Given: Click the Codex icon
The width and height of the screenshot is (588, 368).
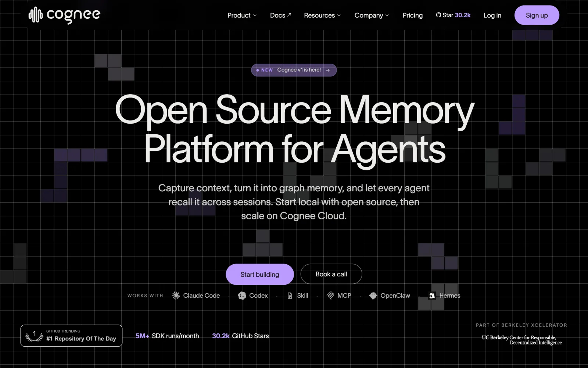Looking at the screenshot, I should [x=242, y=296].
